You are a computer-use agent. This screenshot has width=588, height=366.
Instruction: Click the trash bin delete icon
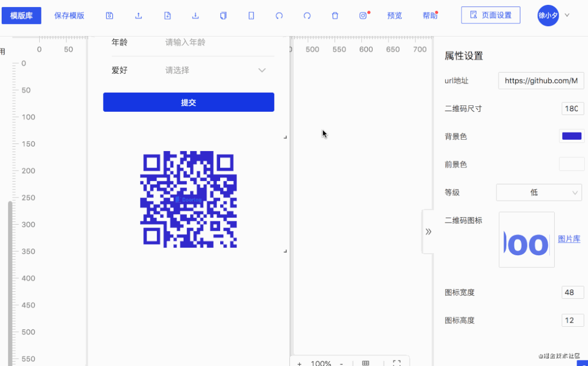[x=335, y=15]
